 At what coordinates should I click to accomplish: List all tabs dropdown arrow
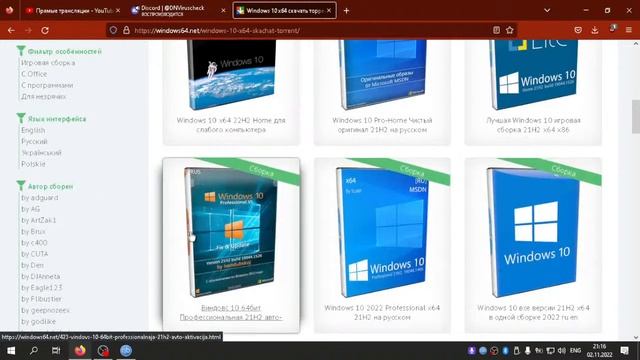(x=547, y=10)
